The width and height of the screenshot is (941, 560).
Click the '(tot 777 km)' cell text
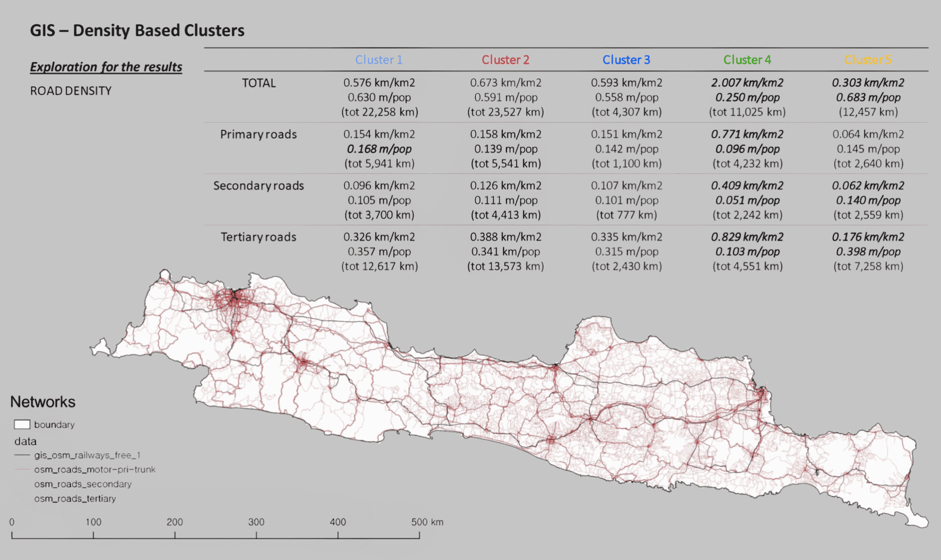[627, 215]
